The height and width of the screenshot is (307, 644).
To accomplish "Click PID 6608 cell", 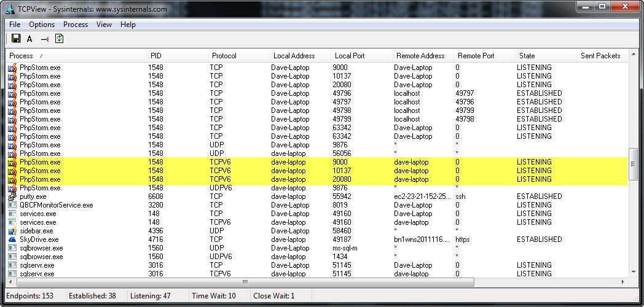I will (155, 196).
